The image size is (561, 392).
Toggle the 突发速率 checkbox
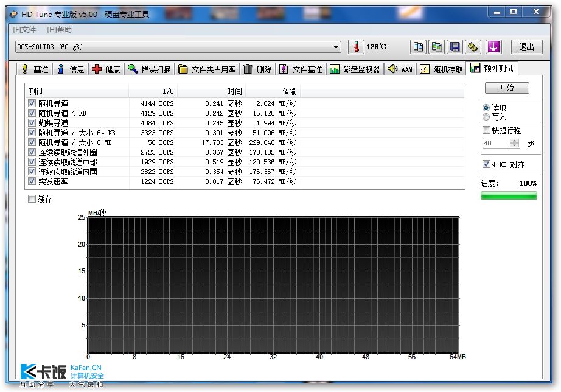pos(32,181)
